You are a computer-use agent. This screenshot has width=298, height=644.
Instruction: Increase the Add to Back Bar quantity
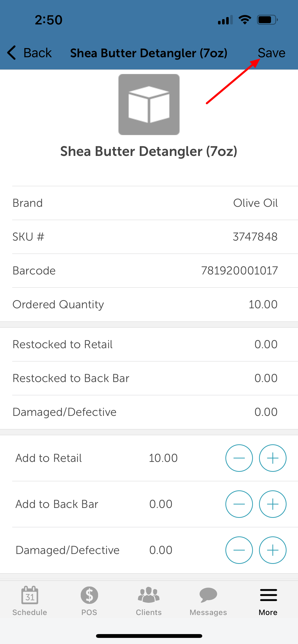click(x=273, y=504)
